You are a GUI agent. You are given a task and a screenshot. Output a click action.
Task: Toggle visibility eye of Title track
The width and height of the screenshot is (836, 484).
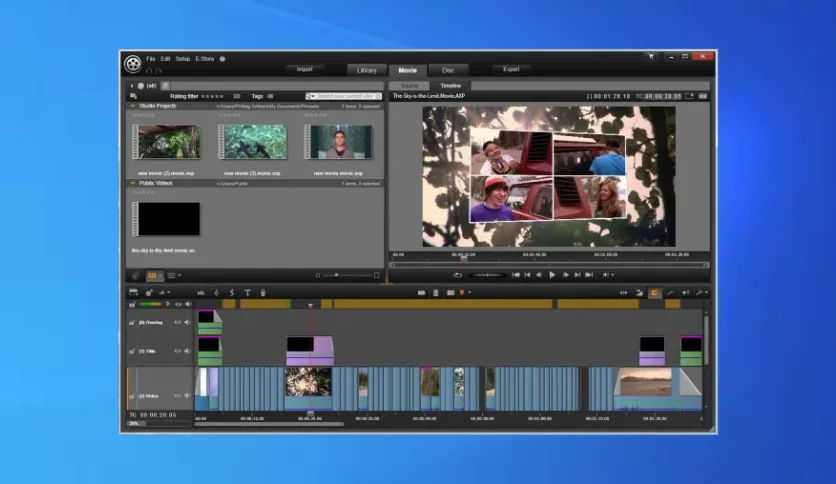pyautogui.click(x=178, y=351)
